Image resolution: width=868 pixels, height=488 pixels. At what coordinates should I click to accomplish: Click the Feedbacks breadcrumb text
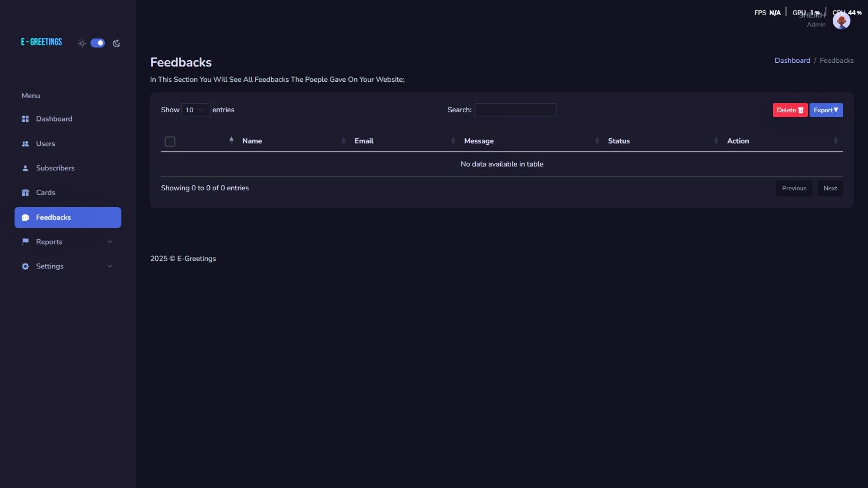(837, 61)
